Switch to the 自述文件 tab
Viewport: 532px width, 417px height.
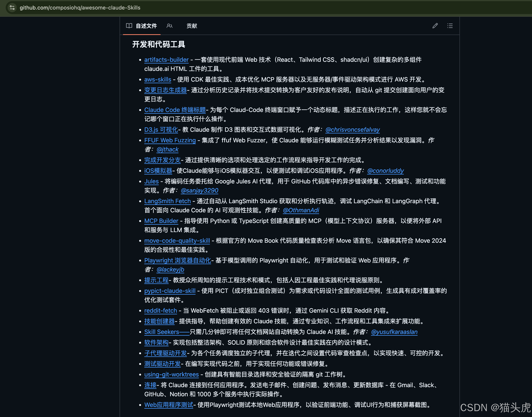point(146,26)
